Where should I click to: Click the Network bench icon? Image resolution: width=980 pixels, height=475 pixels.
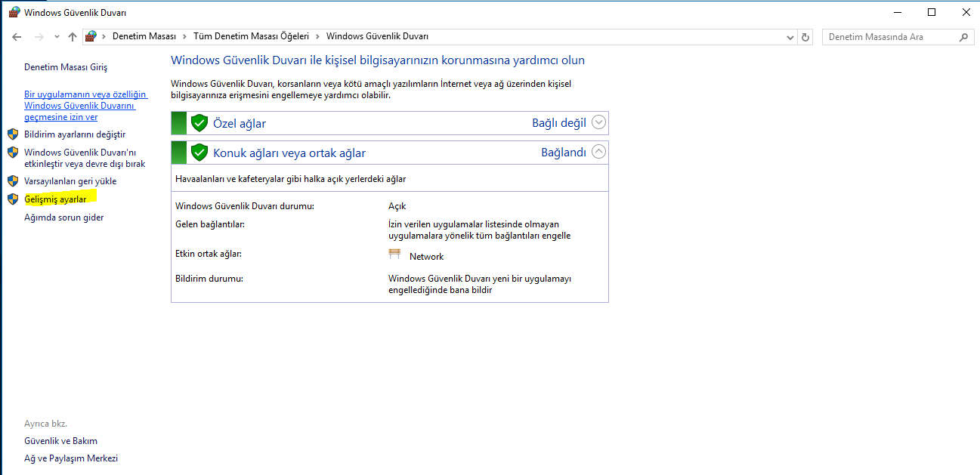tap(394, 254)
